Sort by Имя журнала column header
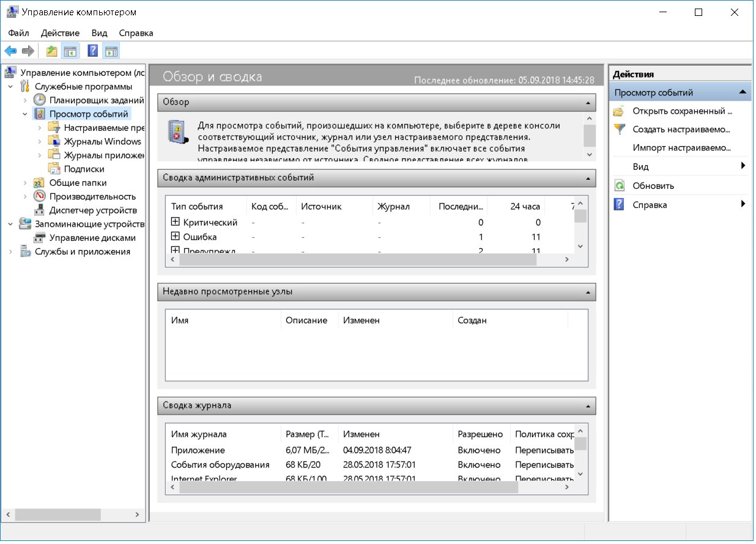The height and width of the screenshot is (544, 756). (223, 435)
